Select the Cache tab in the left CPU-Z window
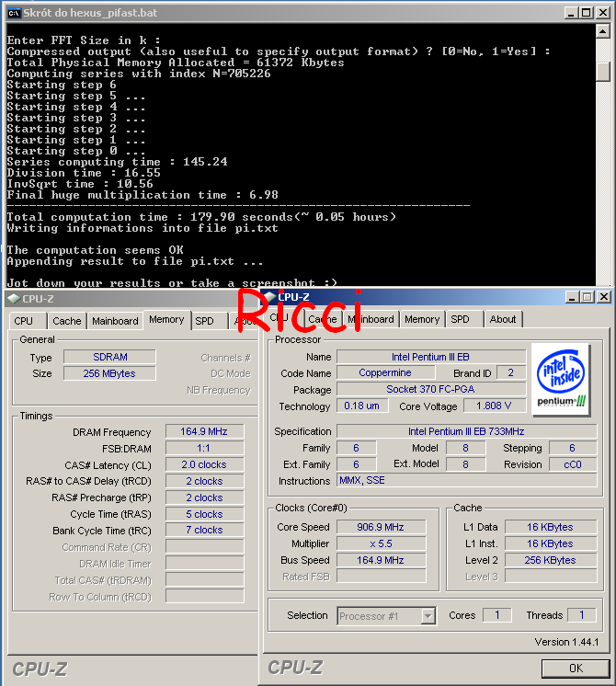The image size is (616, 686). 67,321
